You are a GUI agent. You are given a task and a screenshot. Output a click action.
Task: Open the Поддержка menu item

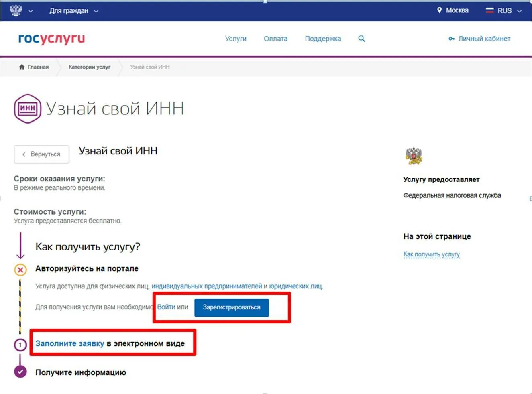click(x=323, y=39)
